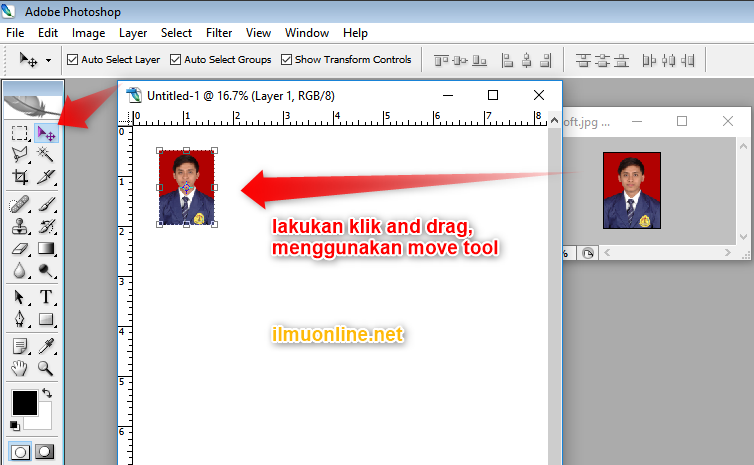Image resolution: width=754 pixels, height=465 pixels.
Task: Click the photo on the Untitled-1 canvas
Action: pyautogui.click(x=187, y=187)
